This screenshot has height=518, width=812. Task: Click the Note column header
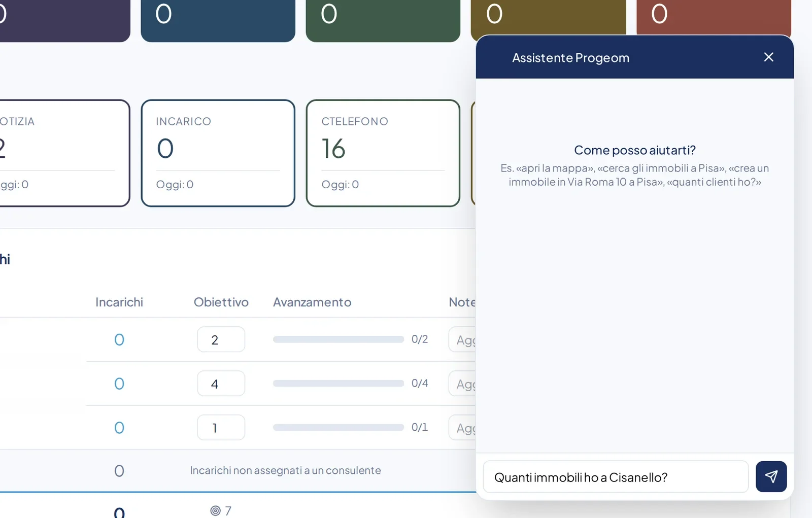(462, 302)
